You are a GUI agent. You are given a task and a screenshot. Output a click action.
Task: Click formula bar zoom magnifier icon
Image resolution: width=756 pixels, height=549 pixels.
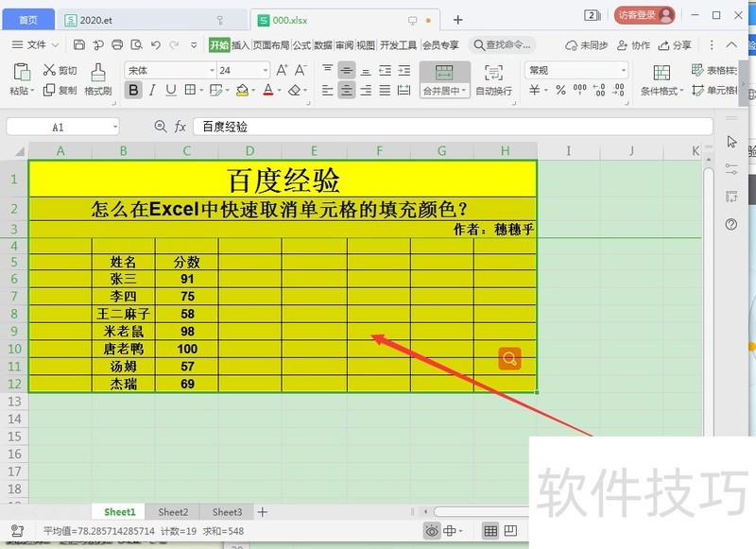point(160,127)
